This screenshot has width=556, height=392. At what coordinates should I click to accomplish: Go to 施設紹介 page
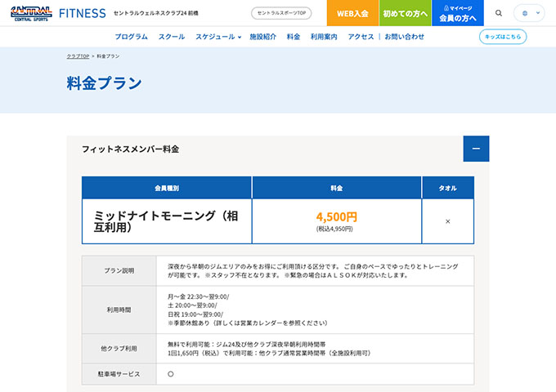click(262, 37)
